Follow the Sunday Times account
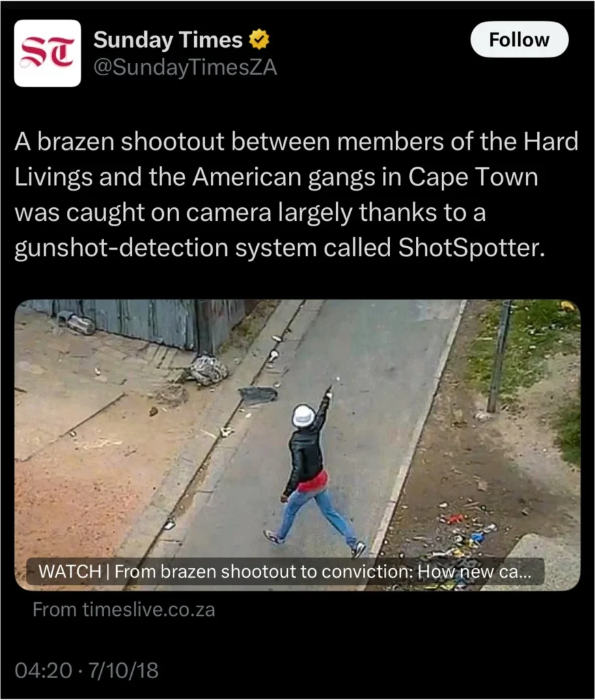The height and width of the screenshot is (700, 595). [519, 39]
